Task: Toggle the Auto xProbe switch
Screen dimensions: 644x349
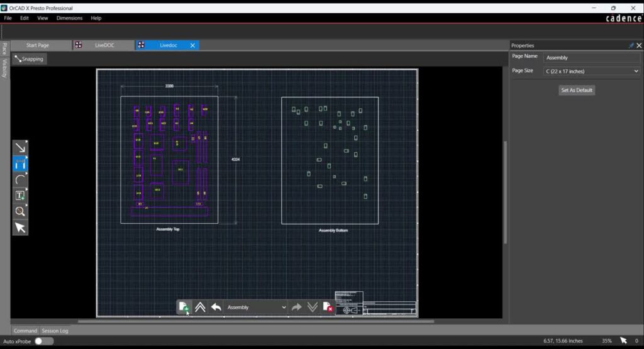Action: 44,341
